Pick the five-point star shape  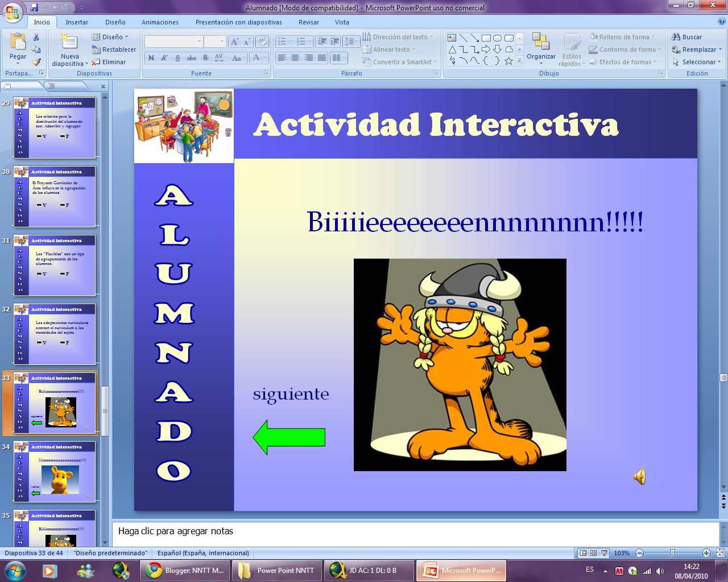tap(508, 61)
